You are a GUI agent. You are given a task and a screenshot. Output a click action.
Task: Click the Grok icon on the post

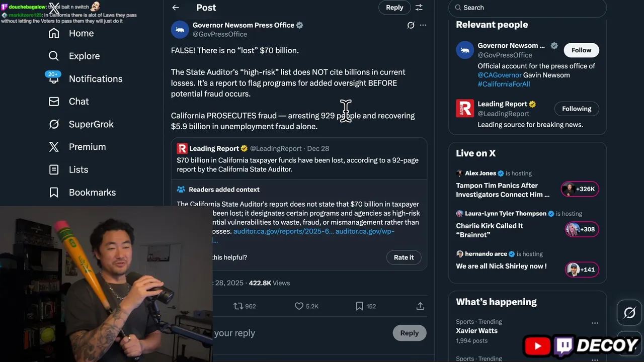(x=411, y=25)
